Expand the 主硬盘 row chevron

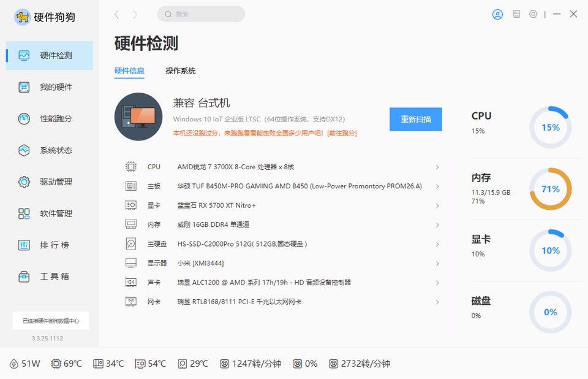coord(437,244)
